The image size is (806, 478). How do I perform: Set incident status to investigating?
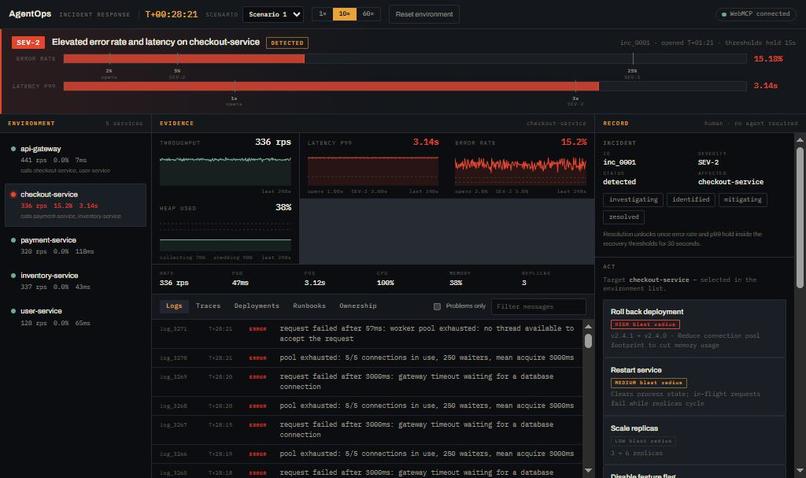[x=633, y=199]
